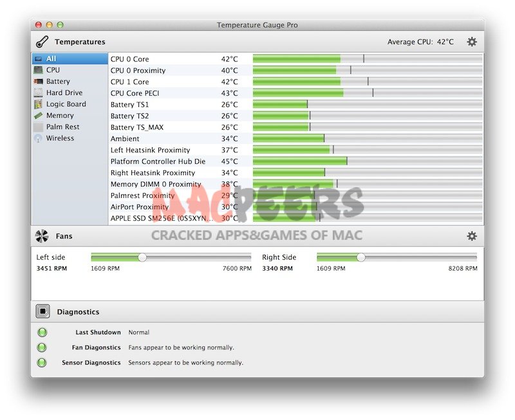Click the All category icon
This screenshot has height=420, width=515.
[x=39, y=59]
